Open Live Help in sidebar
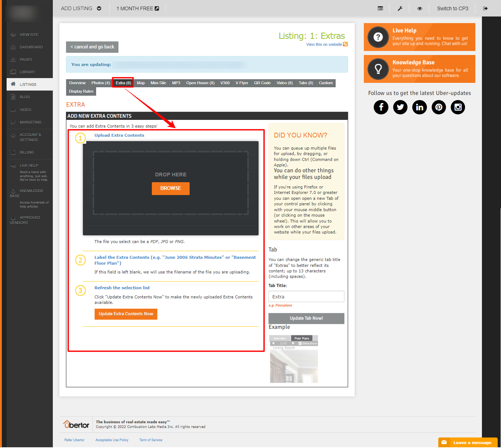 [29, 165]
